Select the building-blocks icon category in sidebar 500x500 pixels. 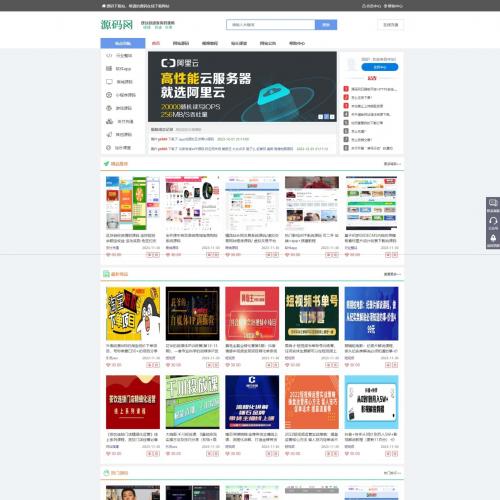click(109, 121)
